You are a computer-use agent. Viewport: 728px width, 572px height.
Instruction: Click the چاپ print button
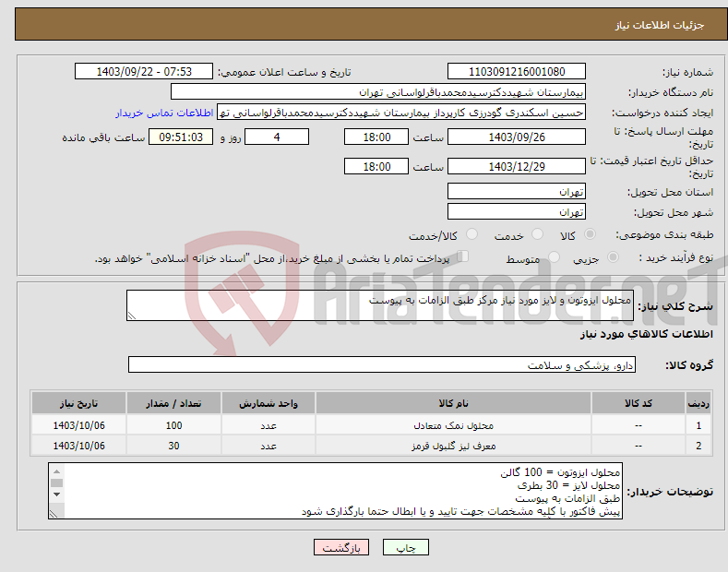[406, 547]
